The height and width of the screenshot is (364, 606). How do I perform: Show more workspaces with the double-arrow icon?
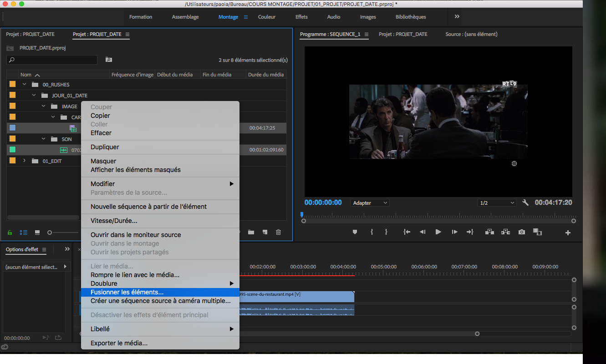tap(457, 16)
